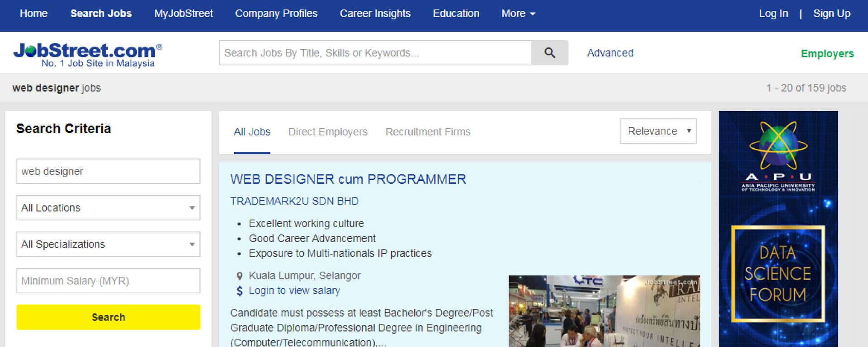Click the magnifier search button
The image size is (868, 347).
coord(550,53)
